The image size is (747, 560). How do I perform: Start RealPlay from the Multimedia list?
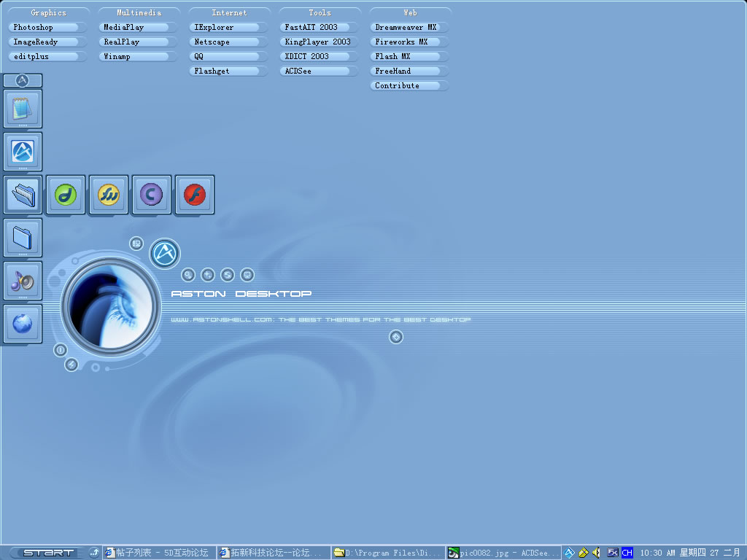click(138, 42)
